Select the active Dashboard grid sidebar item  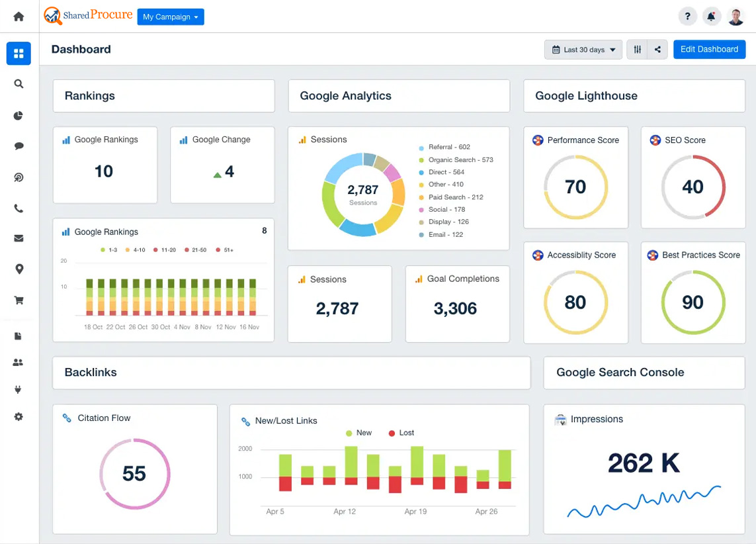19,54
